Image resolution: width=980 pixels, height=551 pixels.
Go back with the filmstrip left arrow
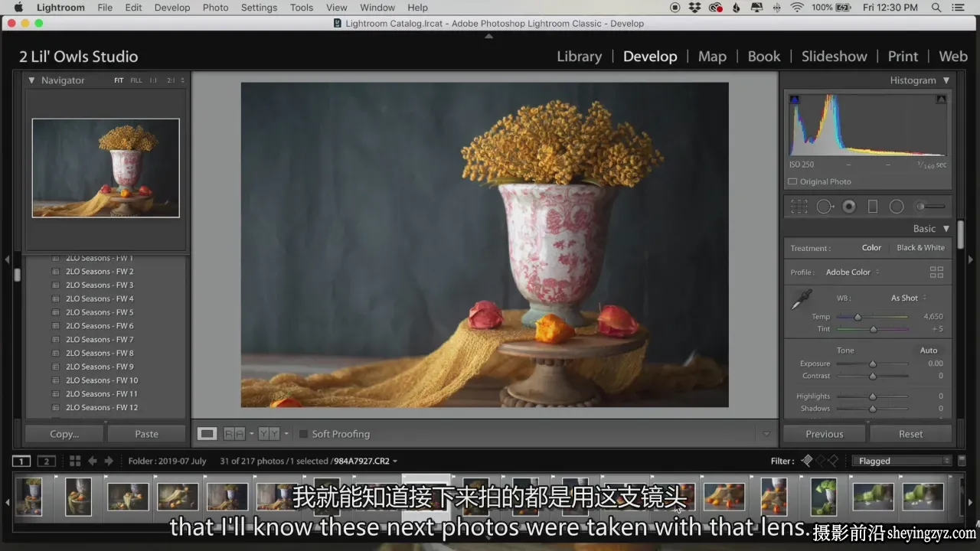tap(93, 461)
